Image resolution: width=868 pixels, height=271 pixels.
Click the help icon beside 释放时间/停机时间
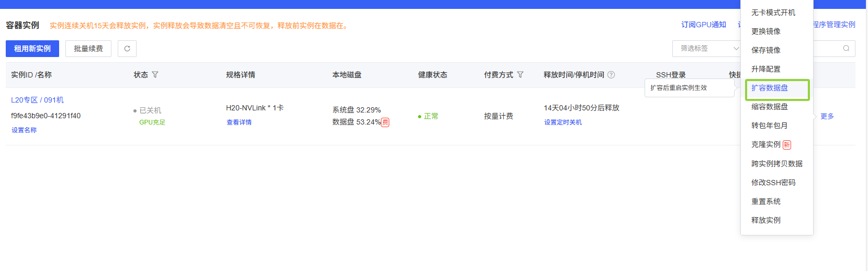pyautogui.click(x=611, y=75)
